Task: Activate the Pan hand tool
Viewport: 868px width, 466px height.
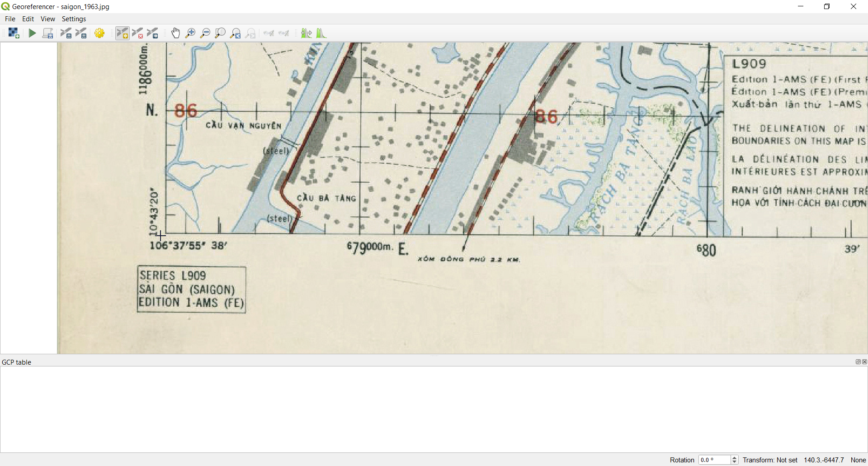Action: (x=175, y=33)
